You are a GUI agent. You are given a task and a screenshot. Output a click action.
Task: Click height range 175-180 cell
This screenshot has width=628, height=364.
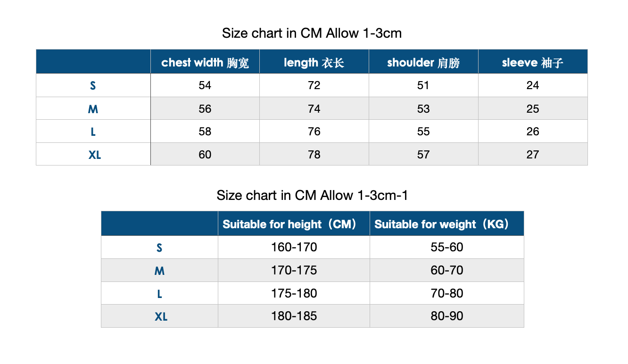point(294,293)
